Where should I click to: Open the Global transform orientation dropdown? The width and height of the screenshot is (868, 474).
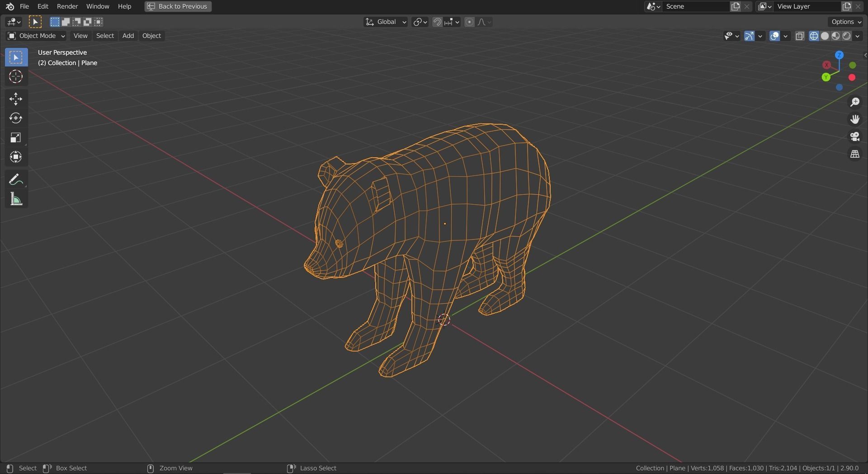[386, 22]
